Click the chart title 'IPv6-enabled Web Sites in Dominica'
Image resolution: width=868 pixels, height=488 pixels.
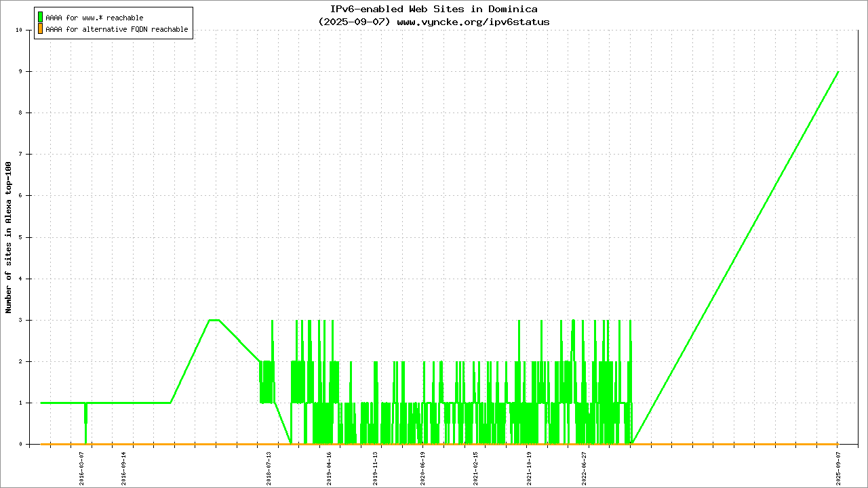[x=433, y=9]
